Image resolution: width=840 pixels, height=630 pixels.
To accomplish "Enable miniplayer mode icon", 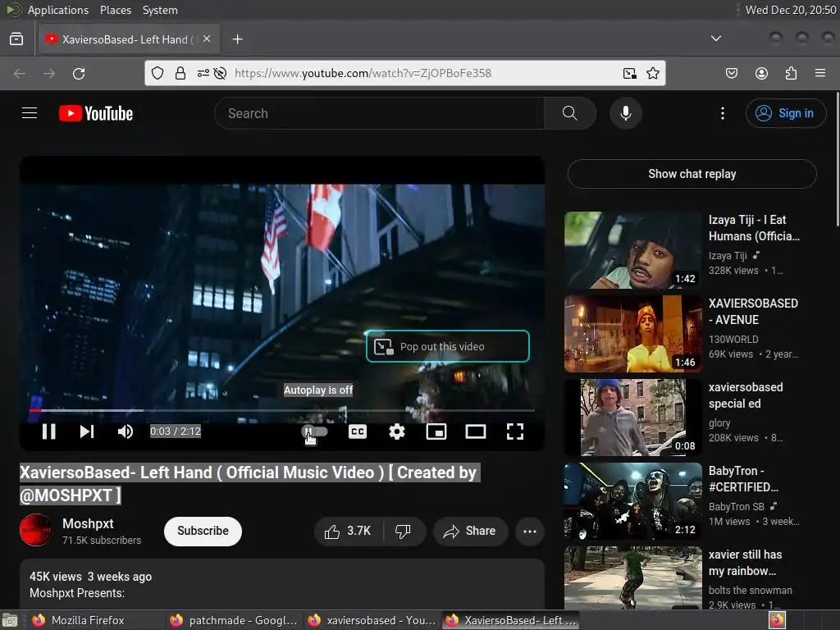I will 436,431.
